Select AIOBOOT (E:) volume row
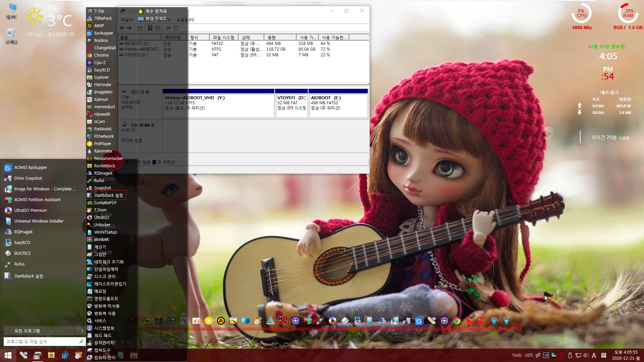The image size is (644, 362). pyautogui.click(x=244, y=44)
